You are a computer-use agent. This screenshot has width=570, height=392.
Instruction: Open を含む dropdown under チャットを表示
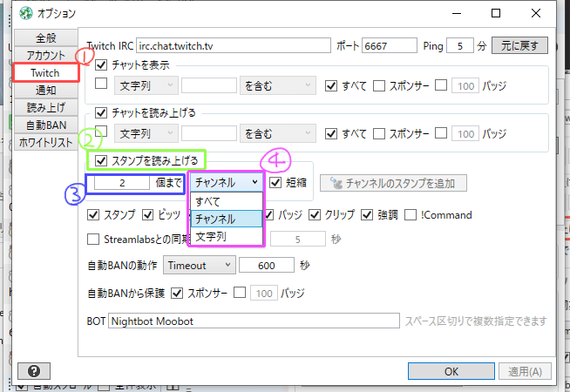pyautogui.click(x=278, y=85)
